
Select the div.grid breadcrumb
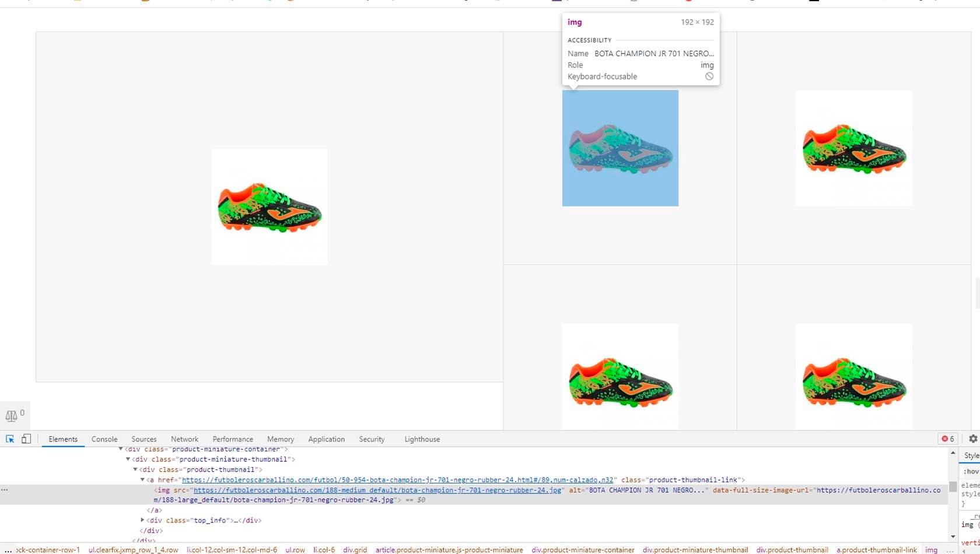pos(355,550)
